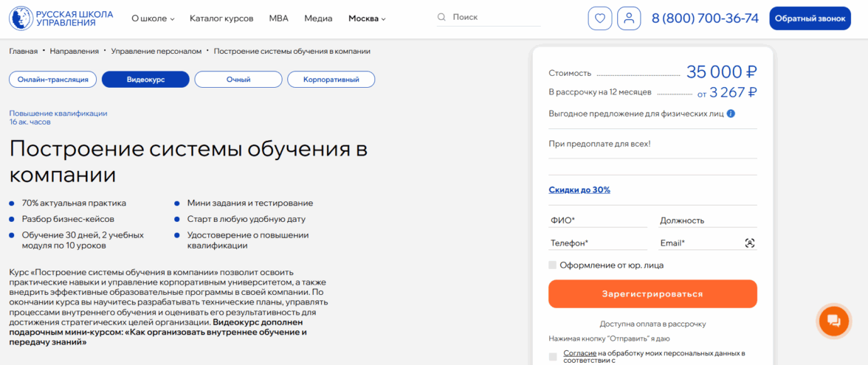This screenshot has height=365, width=868.
Task: Call phone number 8 (800) 700-36-74
Action: 706,18
